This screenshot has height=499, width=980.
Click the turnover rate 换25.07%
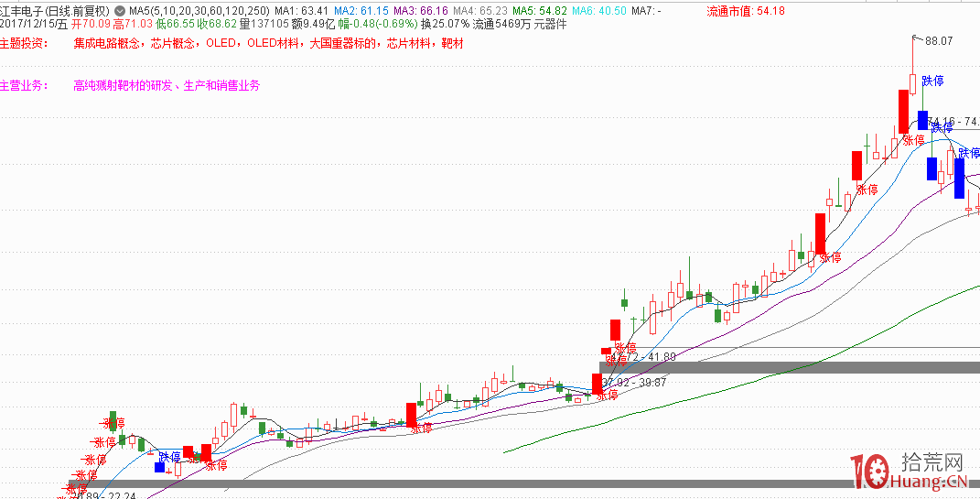445,25
